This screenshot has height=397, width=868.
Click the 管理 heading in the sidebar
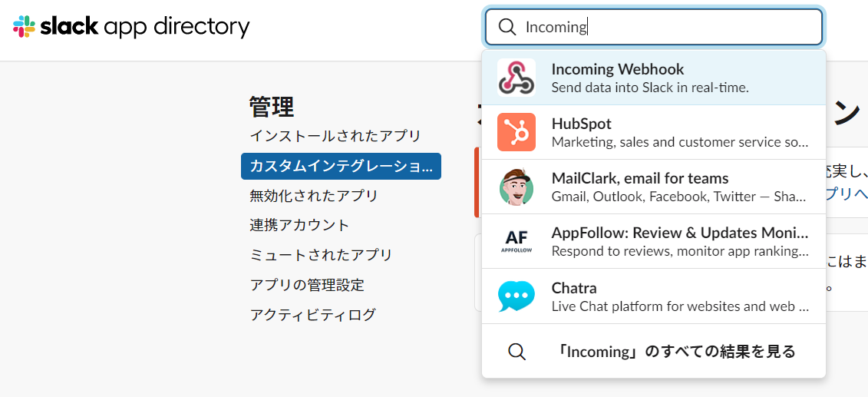271,107
